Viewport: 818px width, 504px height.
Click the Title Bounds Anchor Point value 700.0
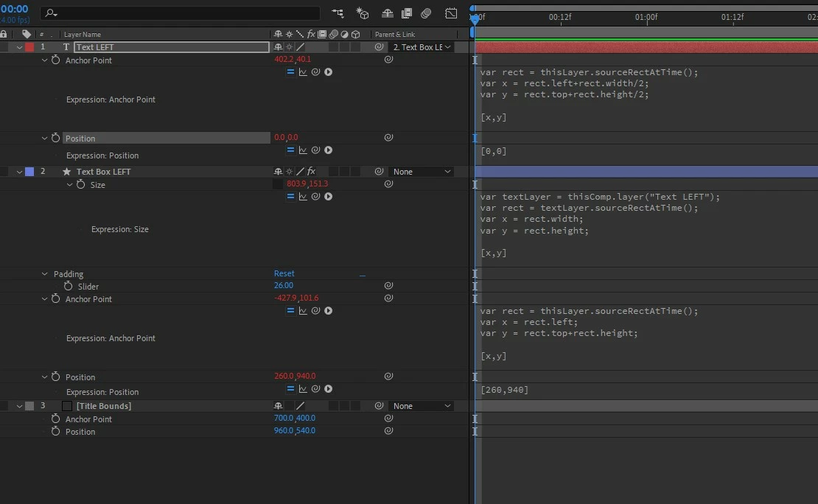pyautogui.click(x=284, y=418)
